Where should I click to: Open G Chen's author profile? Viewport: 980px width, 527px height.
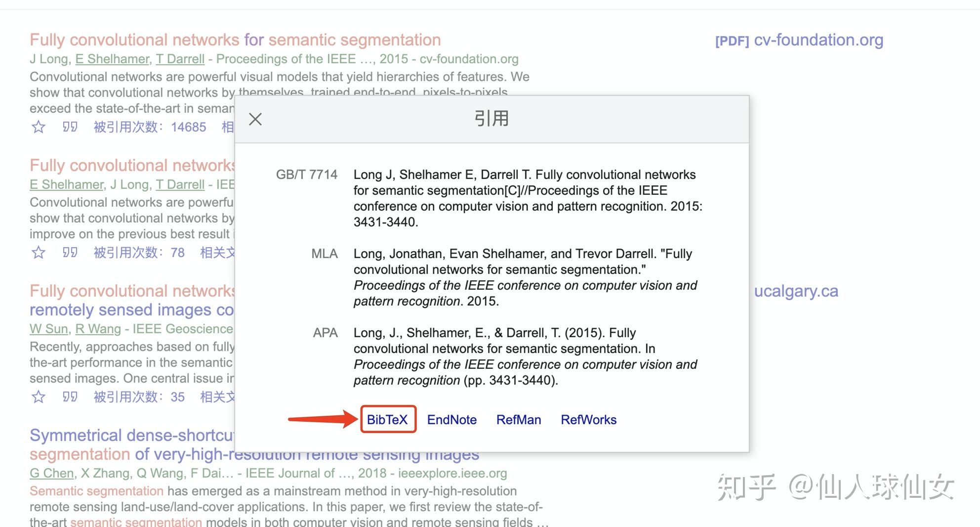(51, 473)
